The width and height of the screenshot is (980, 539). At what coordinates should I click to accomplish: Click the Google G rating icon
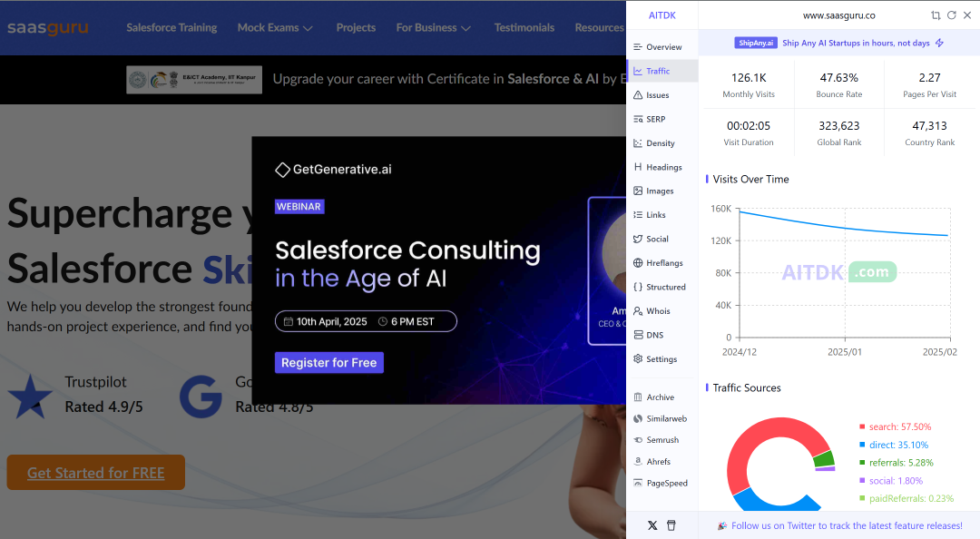[x=201, y=397]
